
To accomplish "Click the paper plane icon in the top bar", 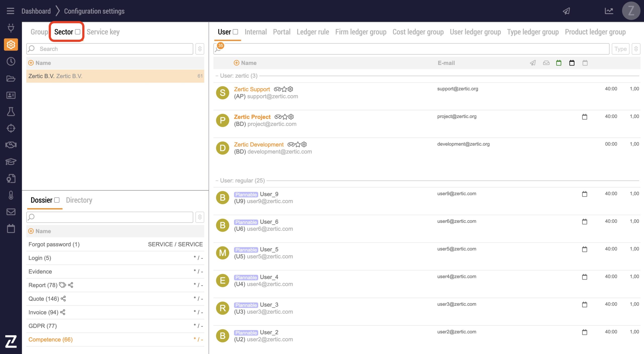I will click(566, 11).
